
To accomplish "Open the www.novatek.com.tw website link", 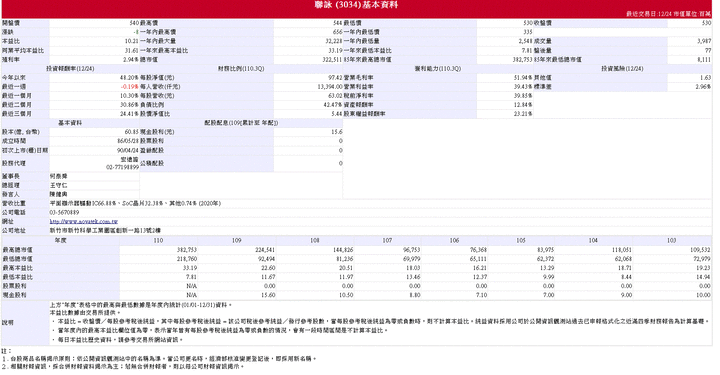I will tap(84, 221).
